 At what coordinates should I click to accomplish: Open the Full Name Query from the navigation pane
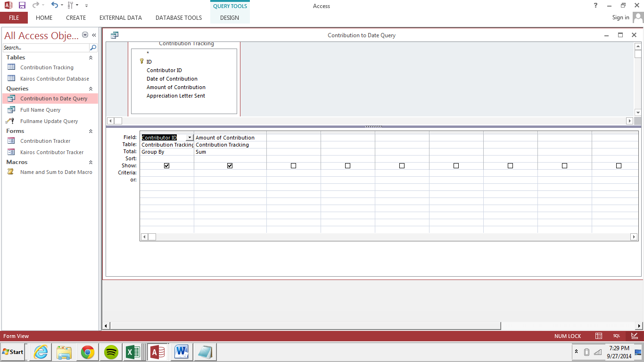coord(41,110)
